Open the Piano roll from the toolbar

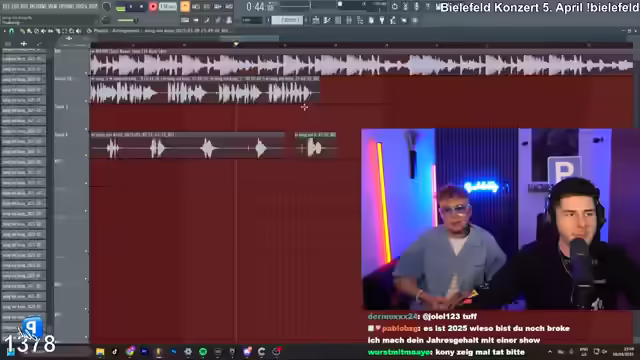click(327, 20)
